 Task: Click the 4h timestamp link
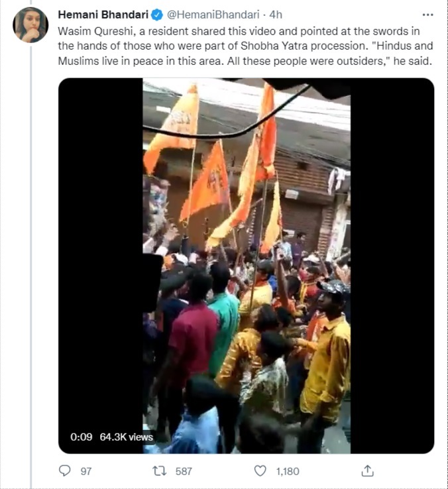276,15
